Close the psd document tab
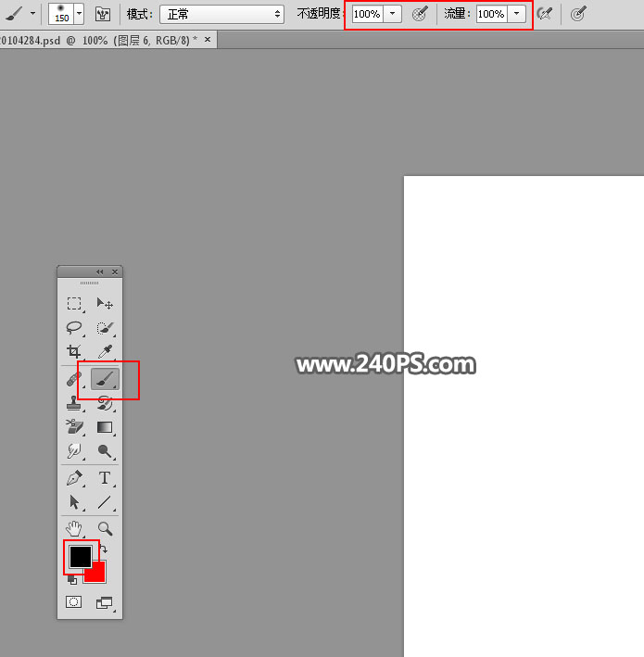Image resolution: width=644 pixels, height=657 pixels. [x=208, y=40]
